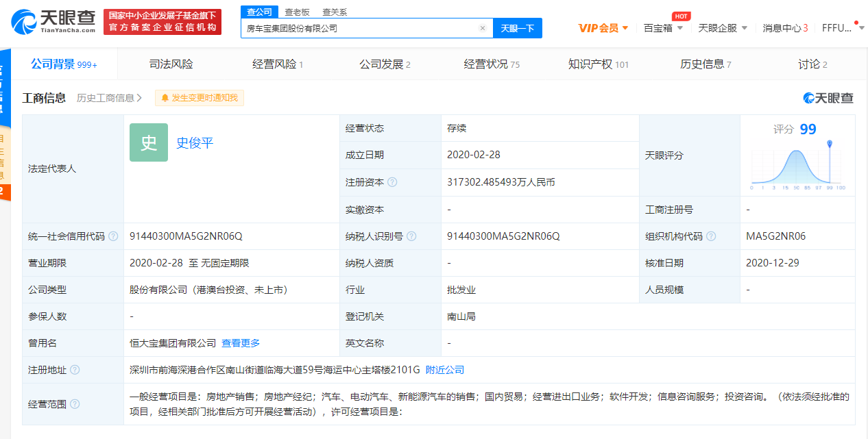Open the 经营状况 tab
The image size is (868, 439).
(x=492, y=64)
